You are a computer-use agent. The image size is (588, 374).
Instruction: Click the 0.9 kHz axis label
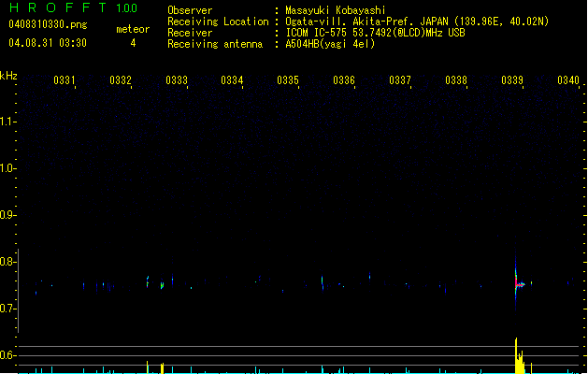(x=7, y=215)
